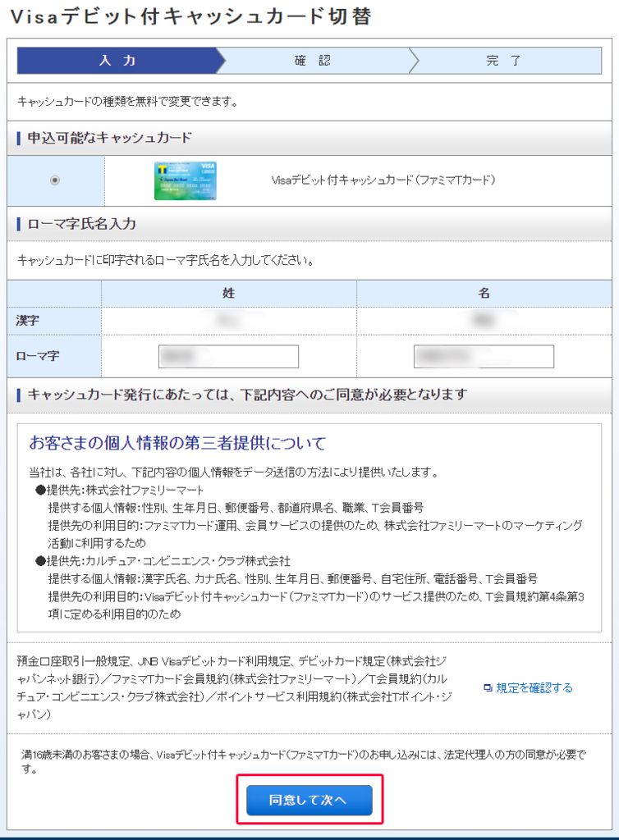This screenshot has width=619, height=840.
Task: Click the お客さまの個人情報の第三者提供について heading
Action: (177, 443)
